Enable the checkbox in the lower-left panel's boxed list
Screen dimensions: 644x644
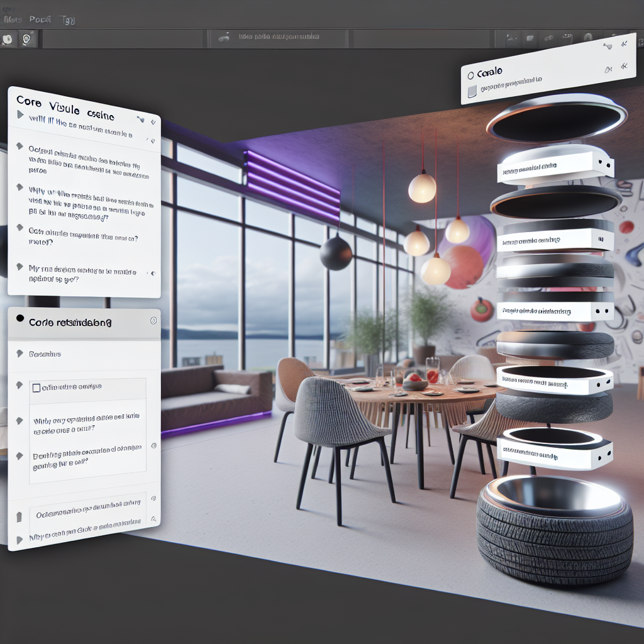36,388
